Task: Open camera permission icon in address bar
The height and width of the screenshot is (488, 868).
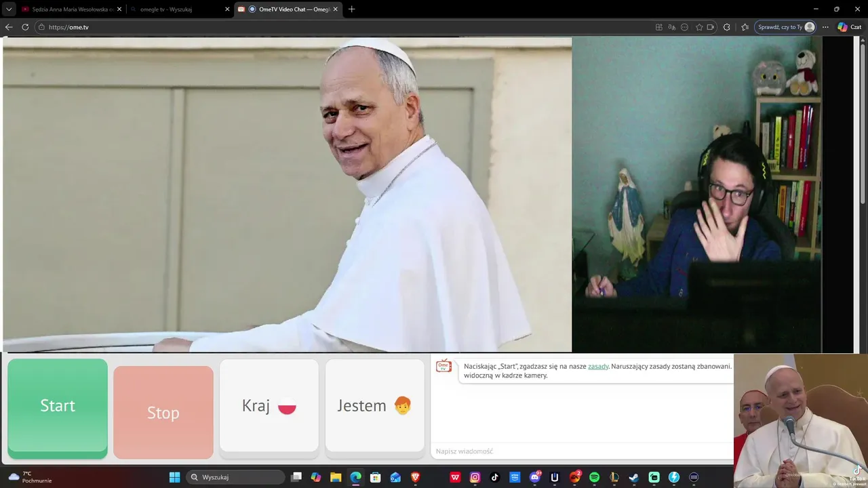Action: coord(711,27)
